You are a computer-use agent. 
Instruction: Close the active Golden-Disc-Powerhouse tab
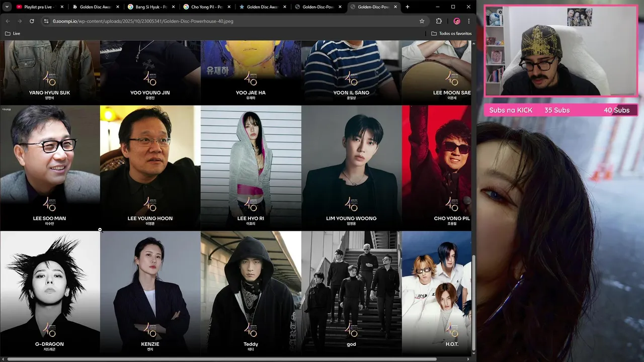pos(395,7)
